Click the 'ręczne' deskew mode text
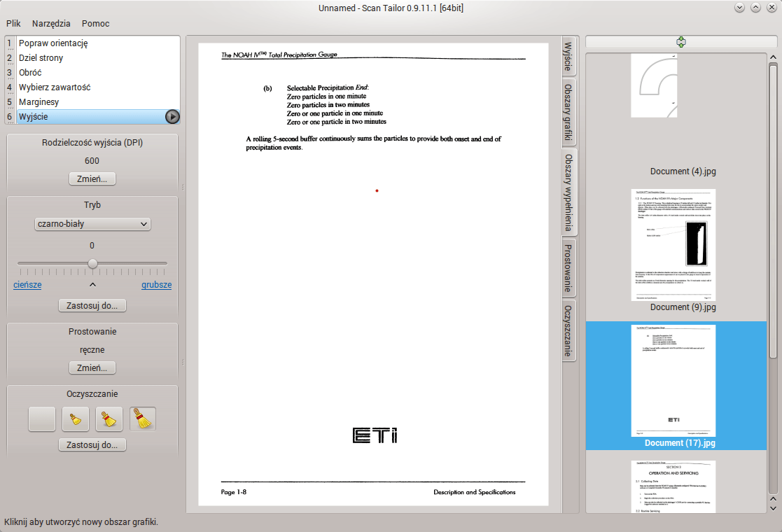 click(92, 350)
